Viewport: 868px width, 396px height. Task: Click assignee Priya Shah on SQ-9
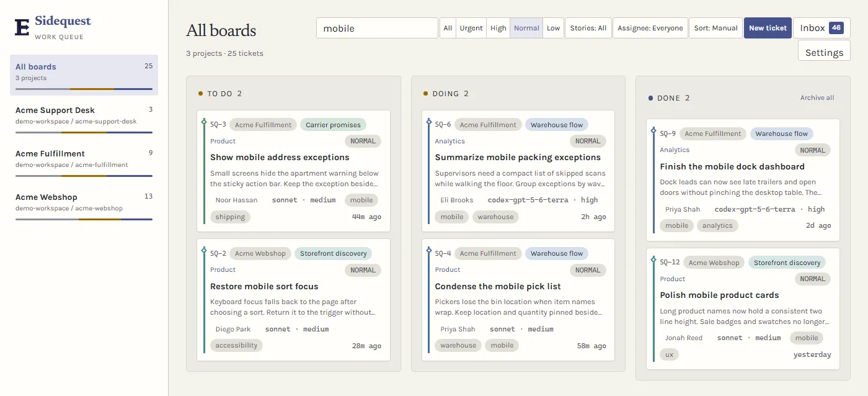coord(683,209)
